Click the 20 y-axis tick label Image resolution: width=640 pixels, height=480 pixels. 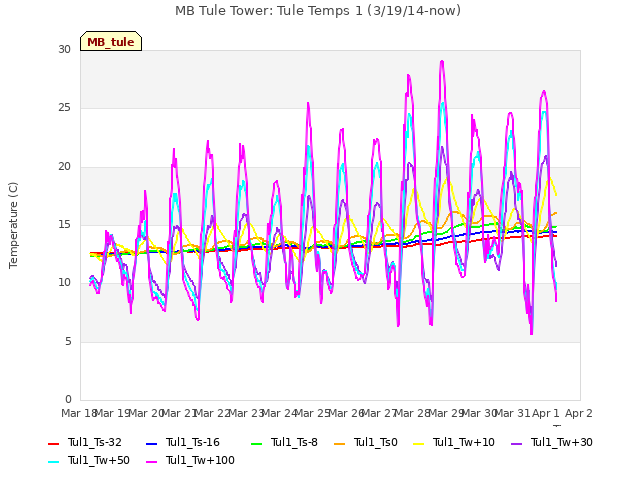(64, 167)
